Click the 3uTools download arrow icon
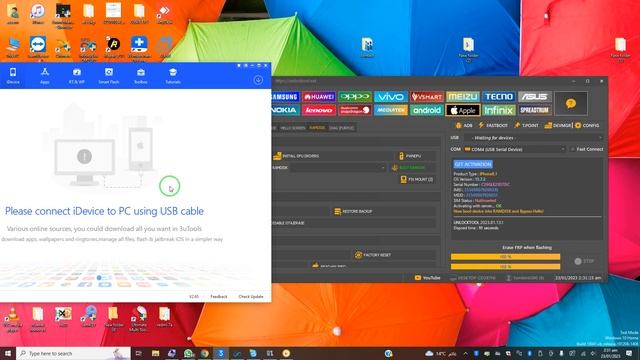Image resolution: width=640 pixels, height=360 pixels. [258, 80]
